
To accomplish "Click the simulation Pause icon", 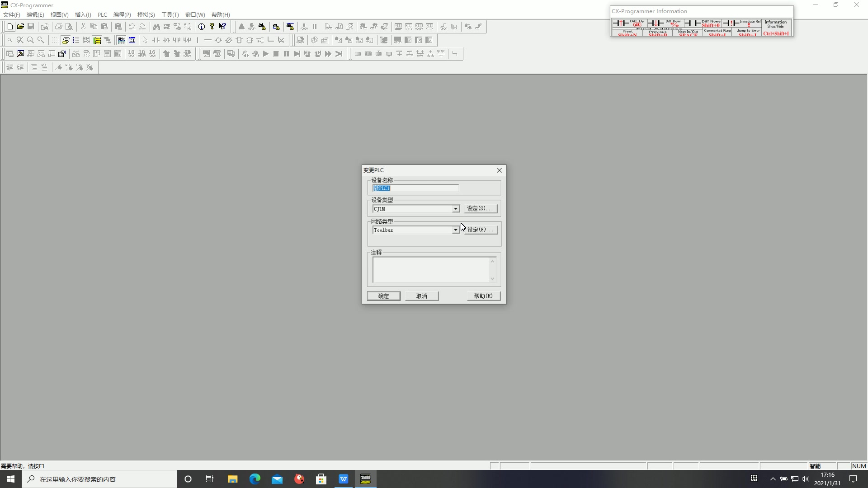I will (x=287, y=54).
